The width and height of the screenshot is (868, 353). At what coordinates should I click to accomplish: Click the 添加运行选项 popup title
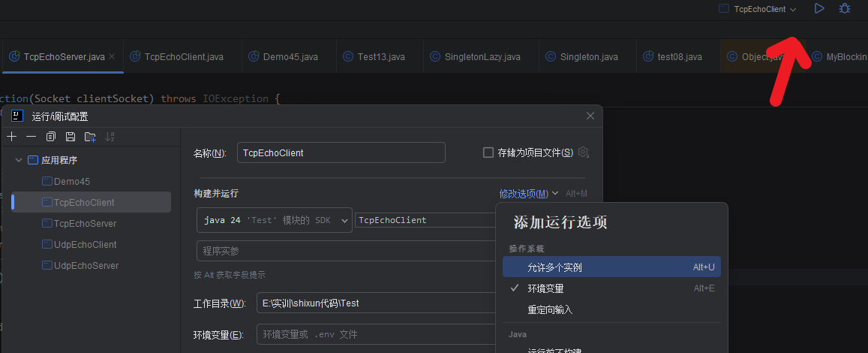pos(560,222)
